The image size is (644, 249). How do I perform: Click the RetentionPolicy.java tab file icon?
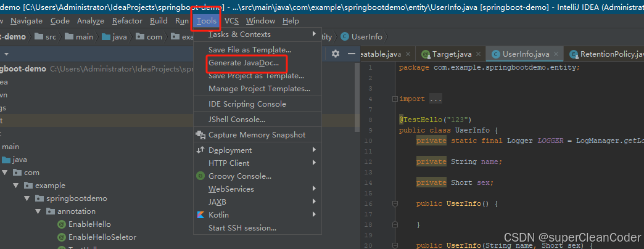(573, 54)
